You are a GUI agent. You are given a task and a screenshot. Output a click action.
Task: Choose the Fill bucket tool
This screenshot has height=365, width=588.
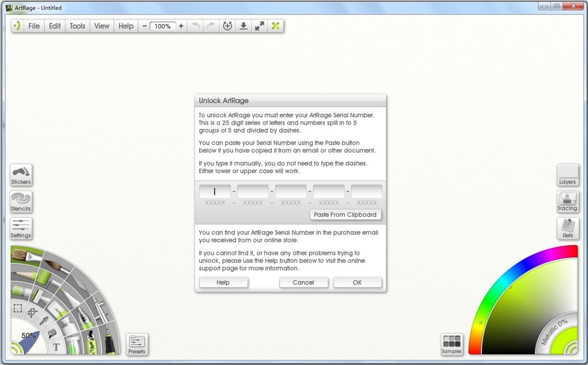coord(51,333)
